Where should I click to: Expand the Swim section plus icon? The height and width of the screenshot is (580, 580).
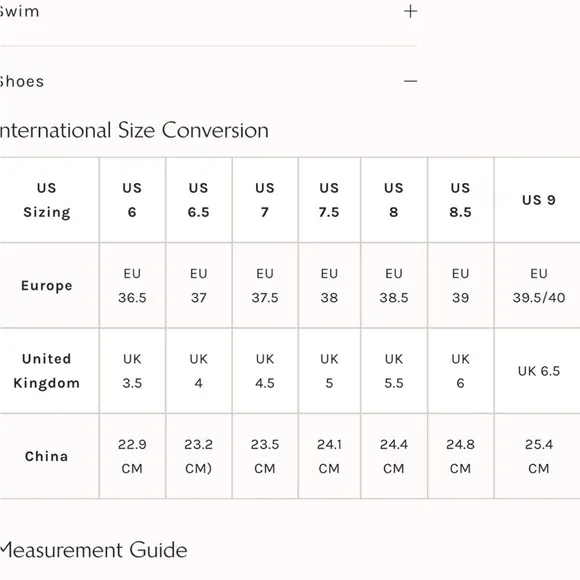point(410,11)
